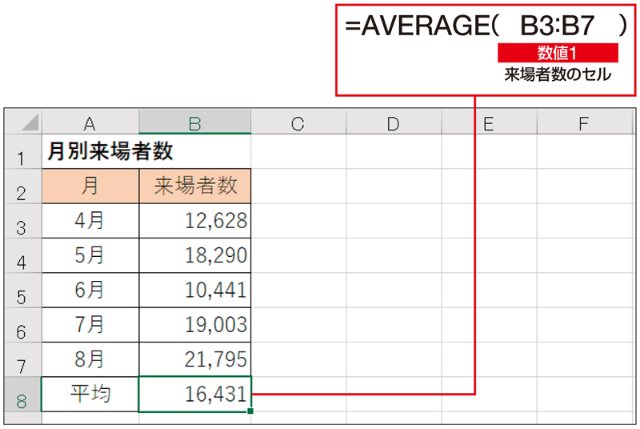Select the 6月 cell

click(x=90, y=290)
